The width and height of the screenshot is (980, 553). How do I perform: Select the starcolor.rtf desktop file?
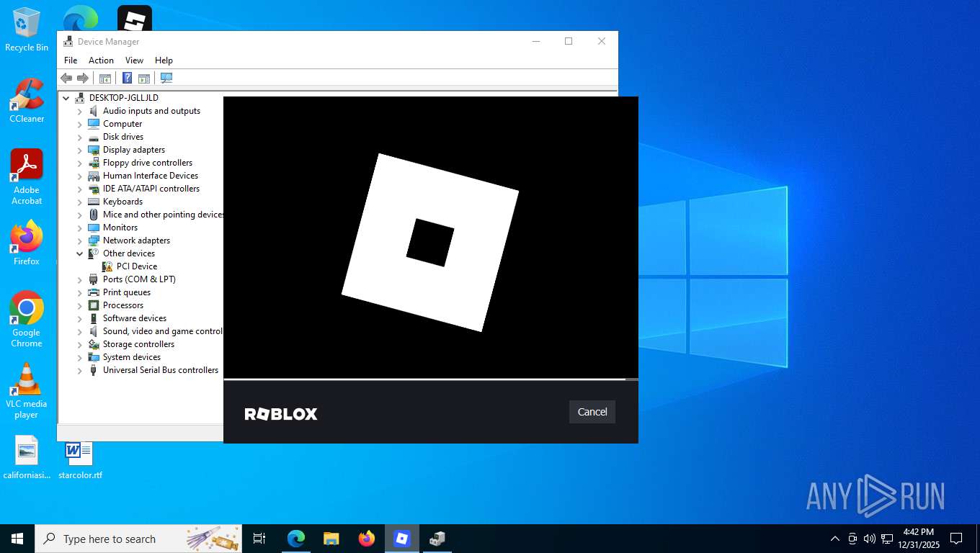[80, 460]
